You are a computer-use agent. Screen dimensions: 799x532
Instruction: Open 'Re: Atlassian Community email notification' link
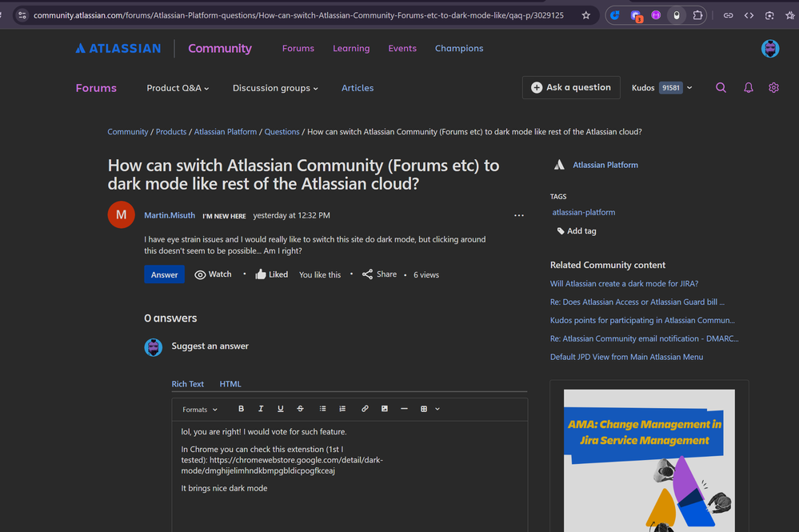[644, 338]
